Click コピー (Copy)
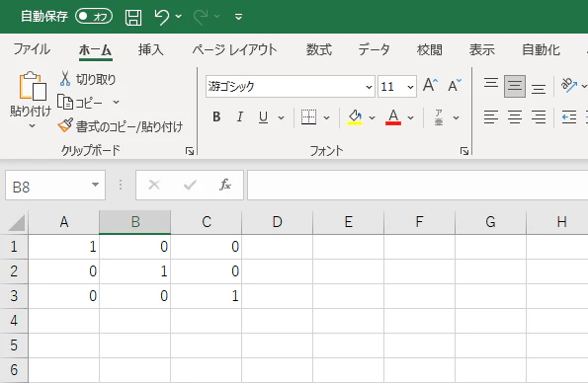 click(x=80, y=103)
